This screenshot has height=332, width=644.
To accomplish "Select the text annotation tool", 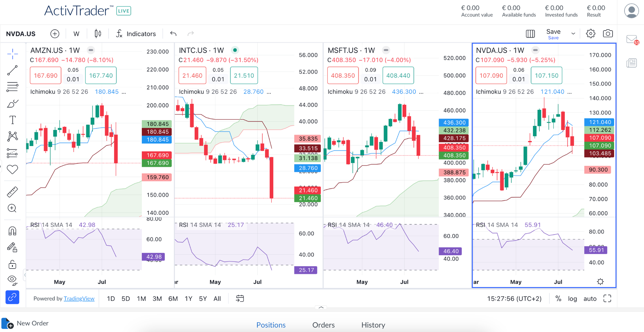I will click(x=12, y=120).
